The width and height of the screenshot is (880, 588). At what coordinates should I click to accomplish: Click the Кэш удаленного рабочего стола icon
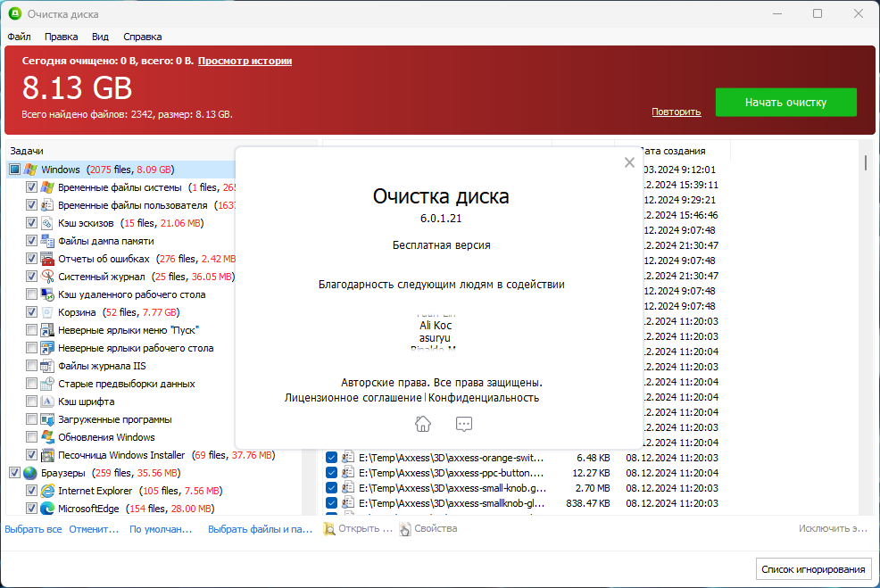pyautogui.click(x=47, y=294)
